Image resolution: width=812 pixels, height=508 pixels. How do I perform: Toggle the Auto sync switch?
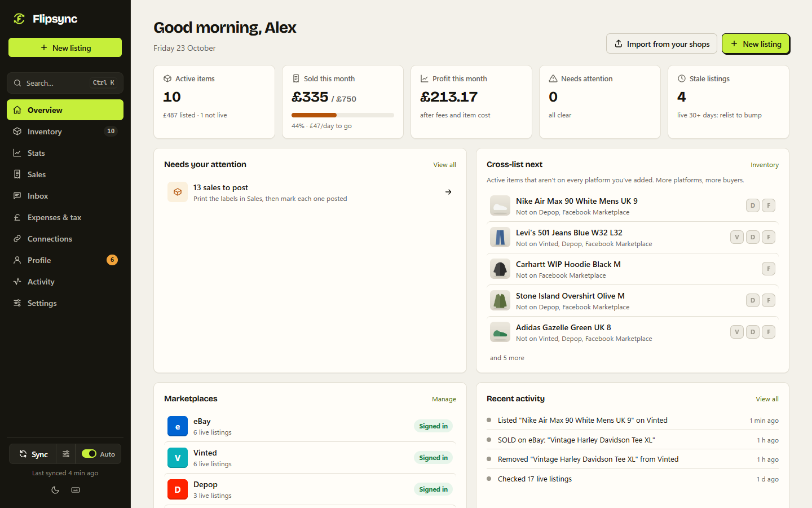click(x=89, y=454)
